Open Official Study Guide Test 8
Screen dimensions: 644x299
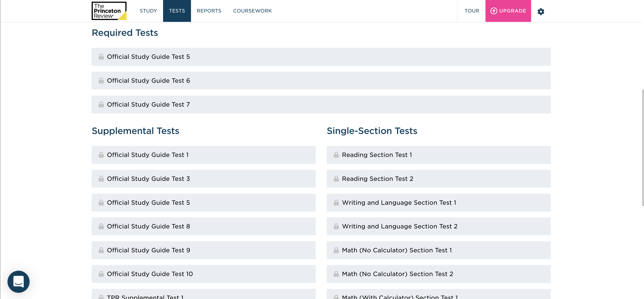click(x=148, y=226)
